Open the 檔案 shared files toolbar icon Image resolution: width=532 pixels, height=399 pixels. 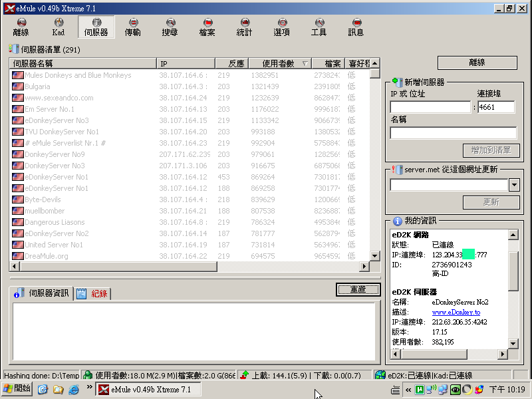(207, 27)
